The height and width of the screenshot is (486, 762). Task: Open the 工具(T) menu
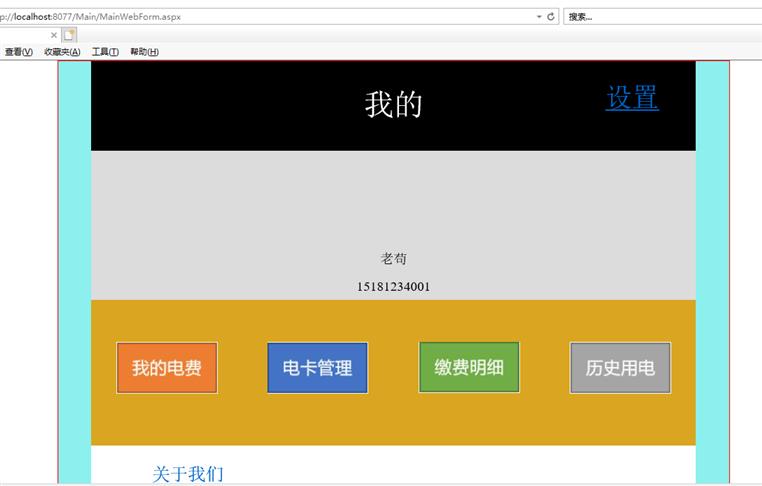(105, 52)
